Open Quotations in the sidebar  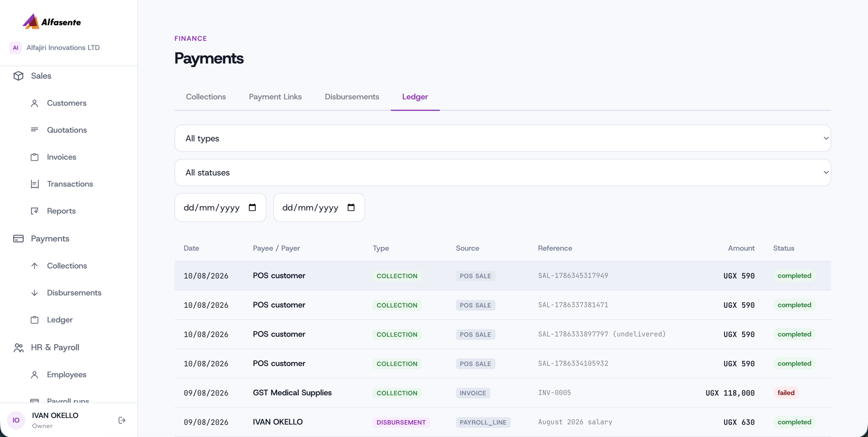tap(67, 130)
